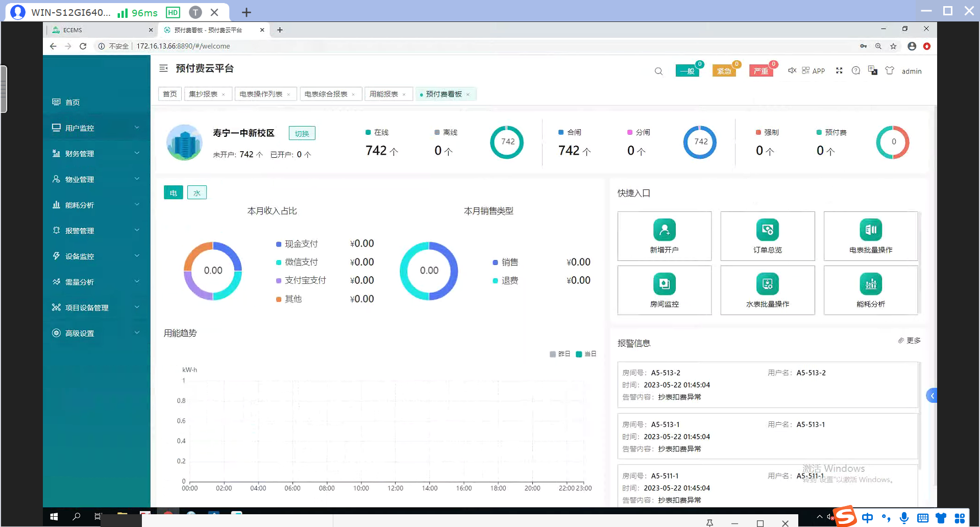Viewport: 980px width, 527px height.
Task: Expand 用户监控 sidebar menu
Action: pyautogui.click(x=96, y=128)
